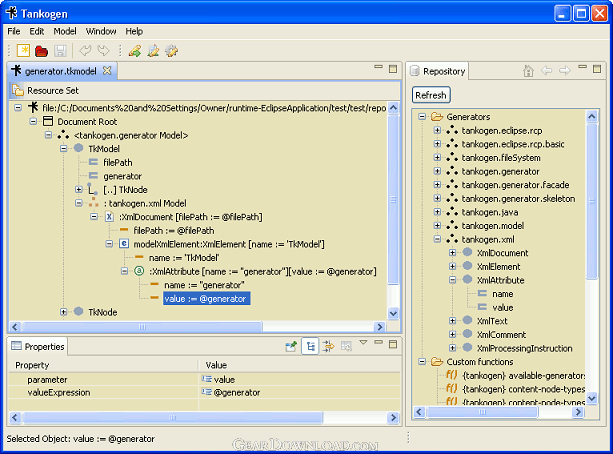
Task: Maximize the Properties panel
Action: pyautogui.click(x=393, y=344)
